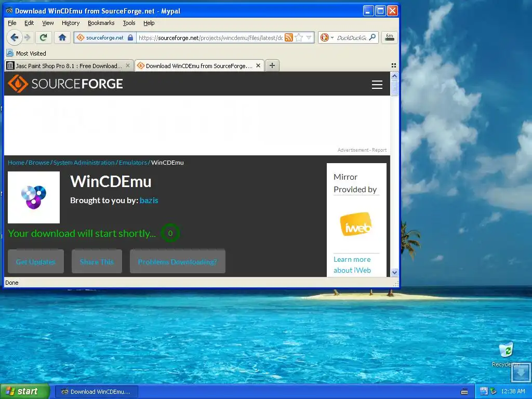The width and height of the screenshot is (532, 399).
Task: Bookmark this page with the star icon
Action: (299, 37)
